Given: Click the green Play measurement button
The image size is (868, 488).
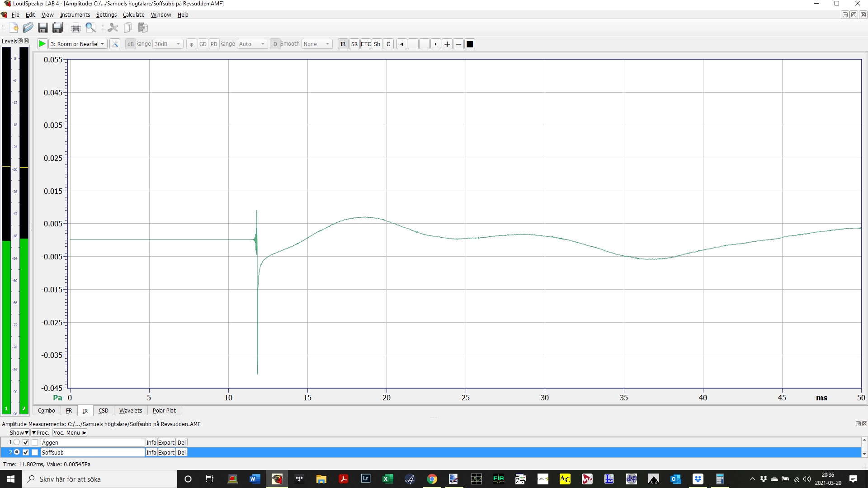Looking at the screenshot, I should [x=42, y=44].
